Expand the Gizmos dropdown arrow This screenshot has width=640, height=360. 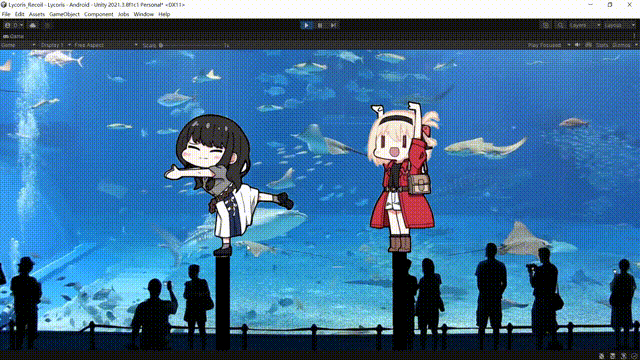click(x=636, y=45)
